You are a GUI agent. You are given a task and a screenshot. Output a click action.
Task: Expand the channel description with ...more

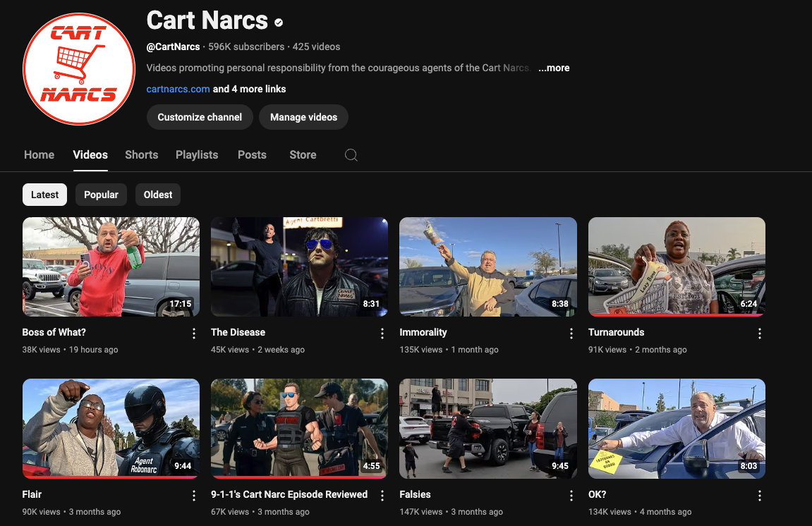click(554, 68)
